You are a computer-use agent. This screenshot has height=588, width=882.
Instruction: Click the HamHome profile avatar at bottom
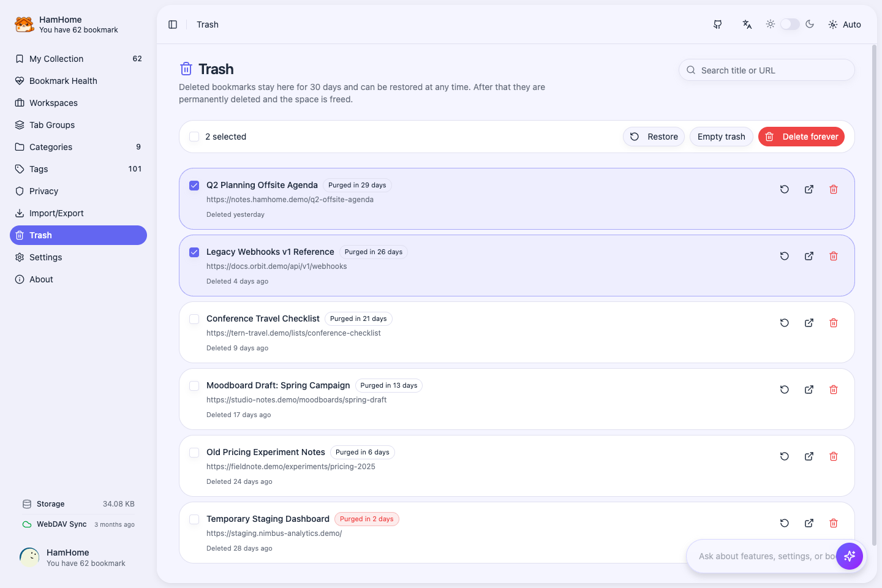pyautogui.click(x=29, y=557)
